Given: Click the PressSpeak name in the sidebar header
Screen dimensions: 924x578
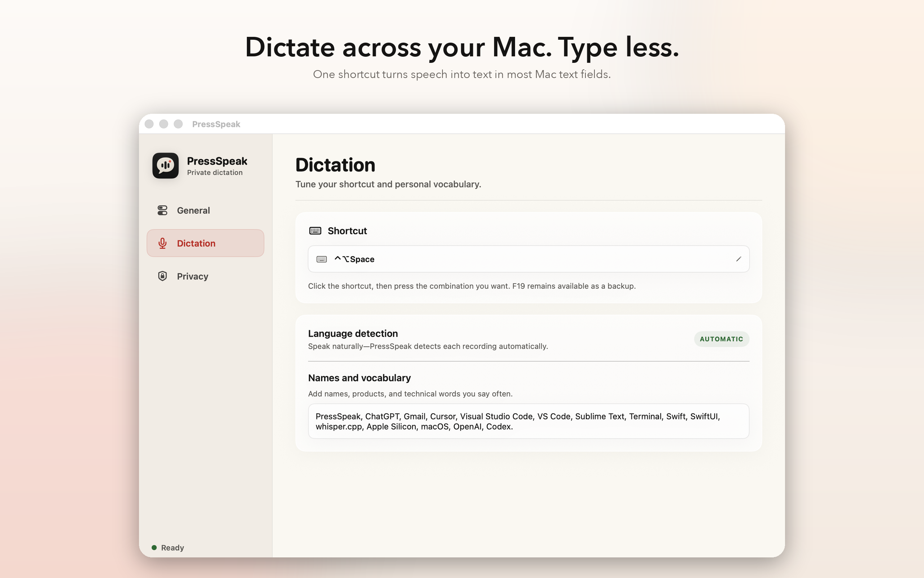Looking at the screenshot, I should pos(217,161).
